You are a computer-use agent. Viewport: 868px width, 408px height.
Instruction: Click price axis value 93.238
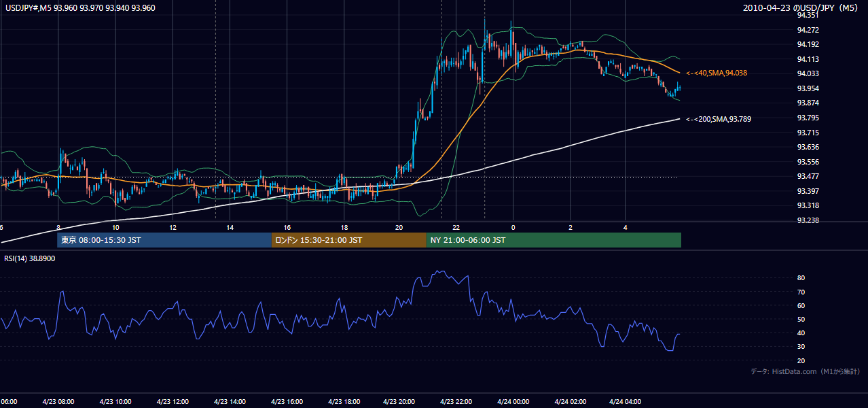(807, 220)
